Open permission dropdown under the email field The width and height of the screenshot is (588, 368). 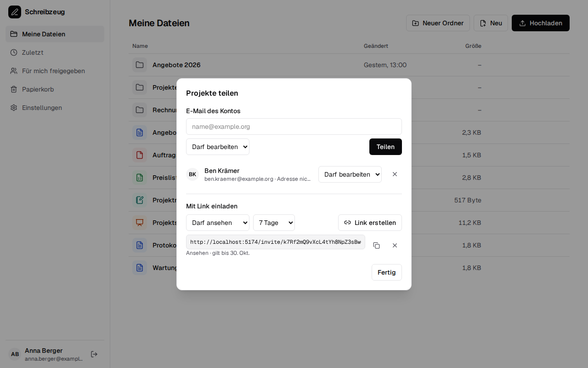pyautogui.click(x=218, y=147)
